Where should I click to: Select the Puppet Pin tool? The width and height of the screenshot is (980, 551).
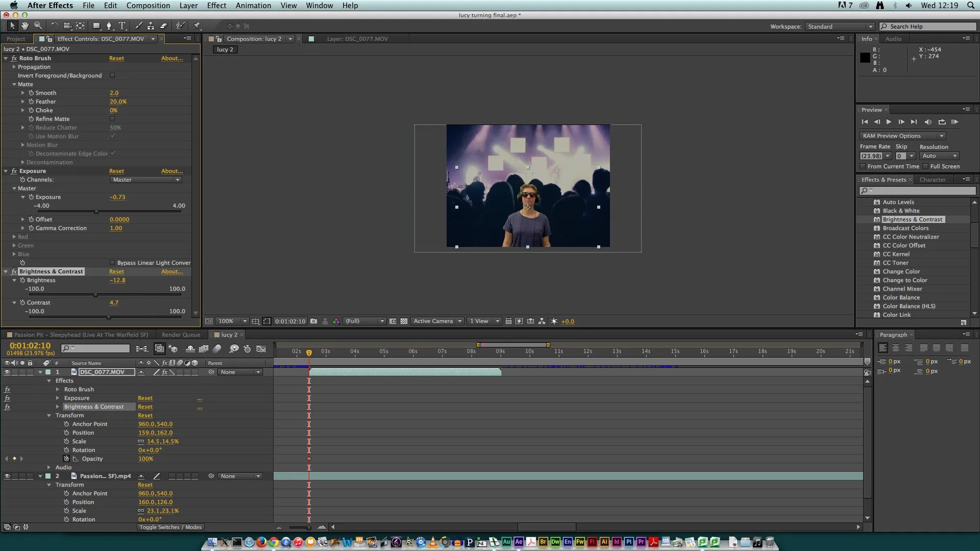click(197, 26)
